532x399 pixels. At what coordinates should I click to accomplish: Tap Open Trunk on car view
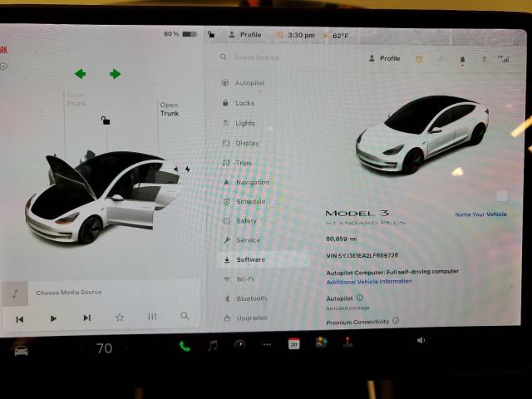(170, 109)
